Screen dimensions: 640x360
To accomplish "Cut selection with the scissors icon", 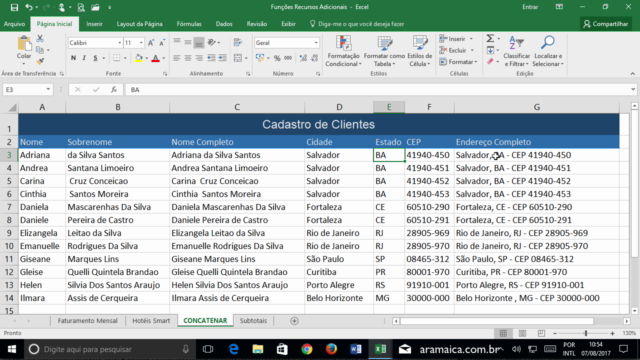I will 40,39.
